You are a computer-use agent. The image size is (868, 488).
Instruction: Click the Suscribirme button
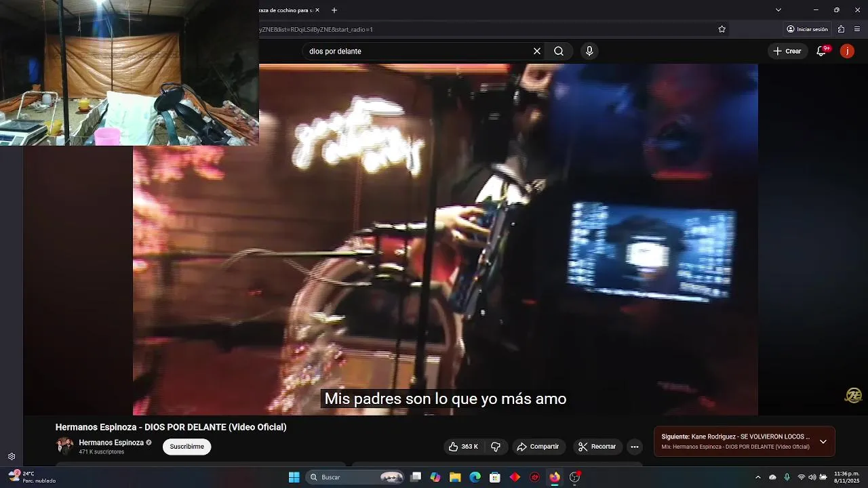pyautogui.click(x=187, y=447)
